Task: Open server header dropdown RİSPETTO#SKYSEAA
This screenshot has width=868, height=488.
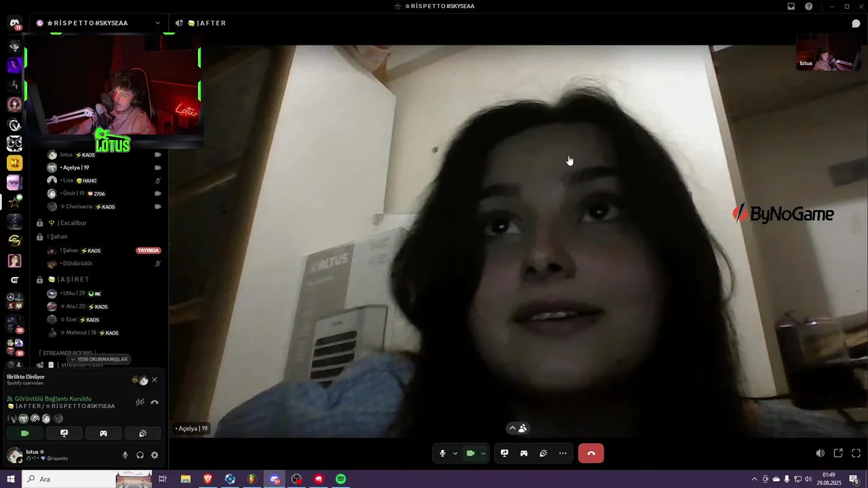Action: [98, 23]
